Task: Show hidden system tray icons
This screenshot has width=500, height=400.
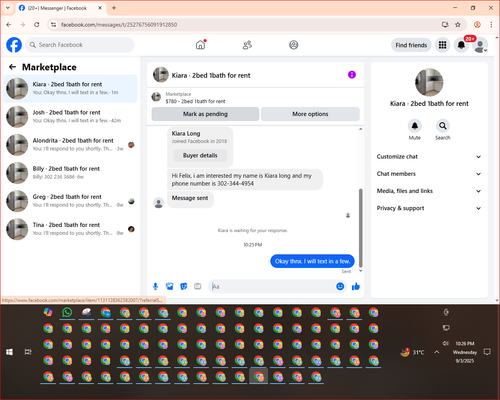Action: [437, 352]
